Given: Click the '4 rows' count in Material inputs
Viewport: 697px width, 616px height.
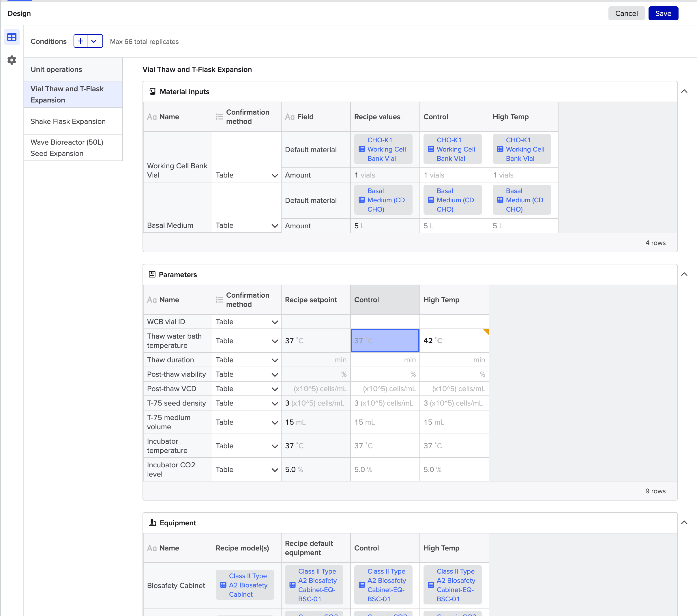Looking at the screenshot, I should coord(655,243).
